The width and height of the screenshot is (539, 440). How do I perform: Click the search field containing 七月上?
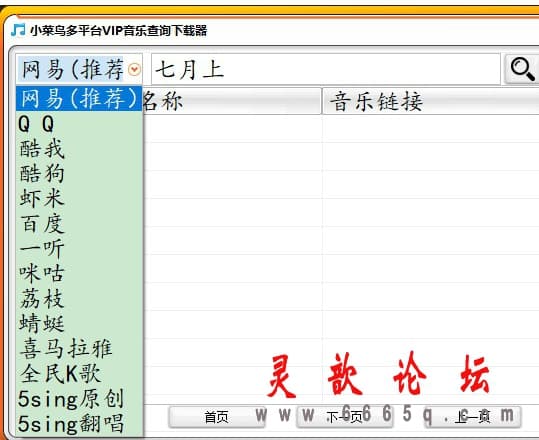pos(326,69)
